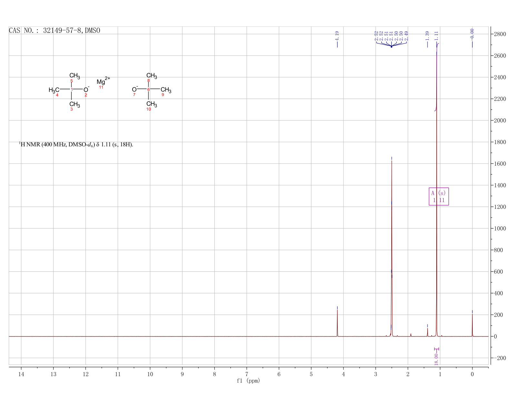Image resolution: width=532 pixels, height=411 pixels.
Task: Select the CAS NO. 32149-57-8 title text
Action: (x=54, y=31)
